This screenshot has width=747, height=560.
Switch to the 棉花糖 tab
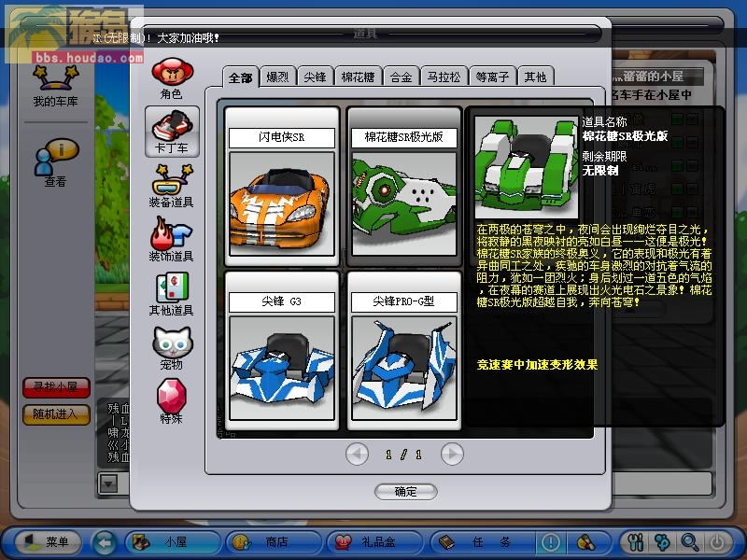click(x=358, y=77)
